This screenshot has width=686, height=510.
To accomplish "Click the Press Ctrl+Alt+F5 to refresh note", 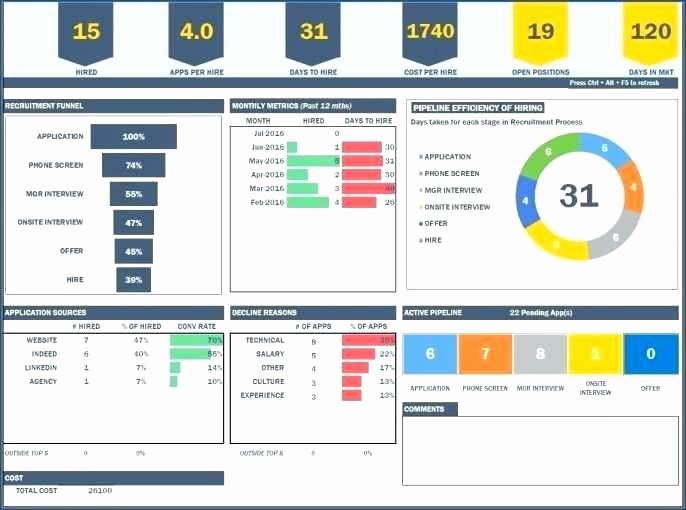I will point(614,83).
